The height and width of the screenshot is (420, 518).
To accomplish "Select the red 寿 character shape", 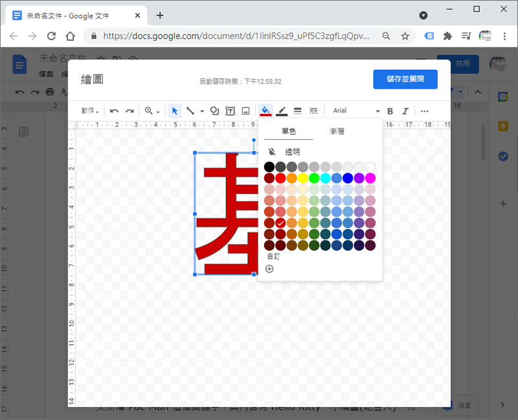I will coord(228,214).
